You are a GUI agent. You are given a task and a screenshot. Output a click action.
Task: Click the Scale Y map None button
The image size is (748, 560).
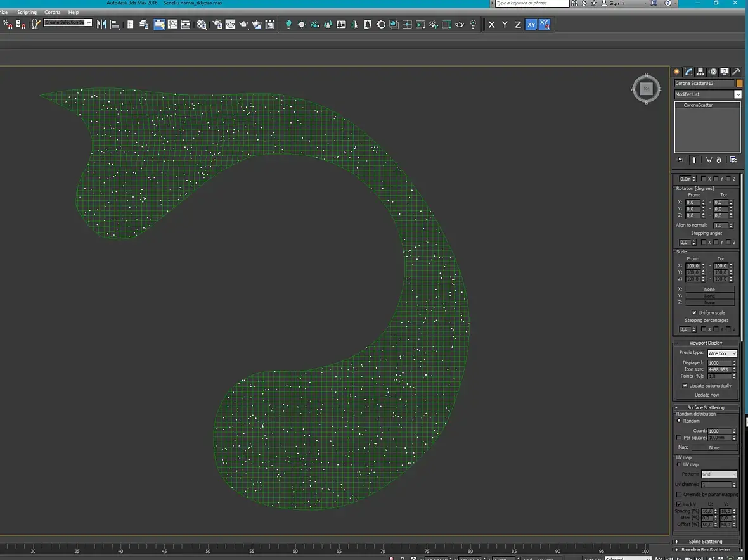pos(709,296)
